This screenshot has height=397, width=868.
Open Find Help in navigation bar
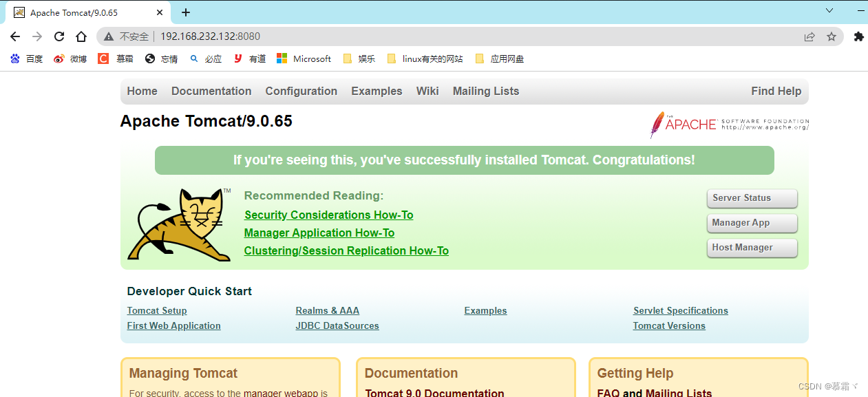776,91
